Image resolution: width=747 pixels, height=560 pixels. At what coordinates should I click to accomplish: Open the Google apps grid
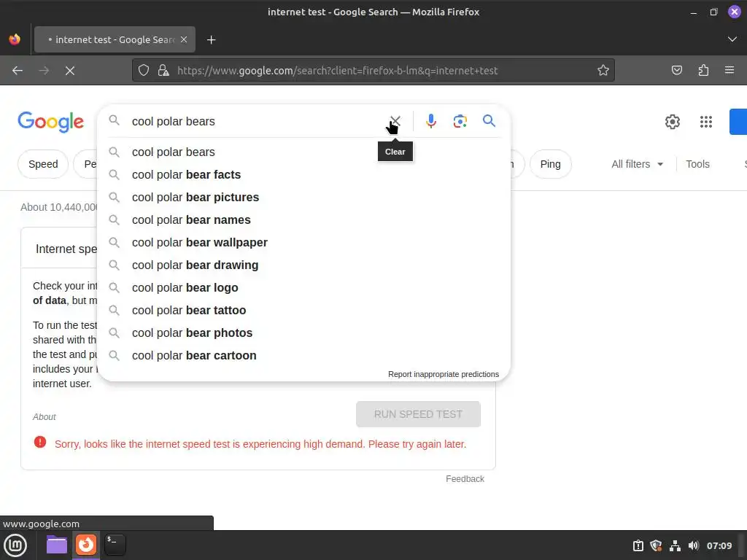click(706, 122)
